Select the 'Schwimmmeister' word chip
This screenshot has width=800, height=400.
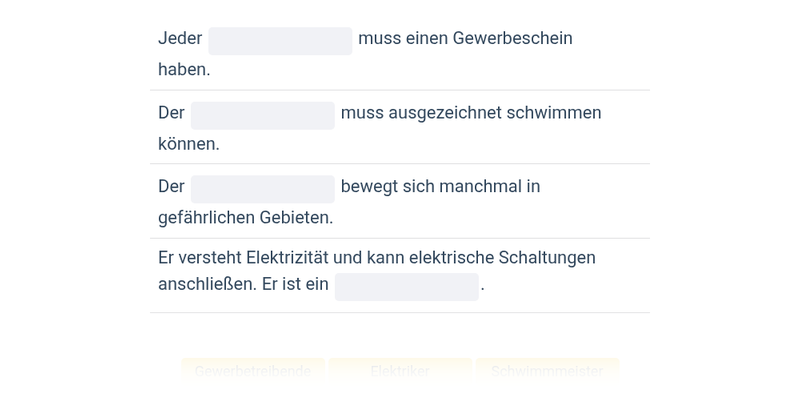click(x=547, y=371)
